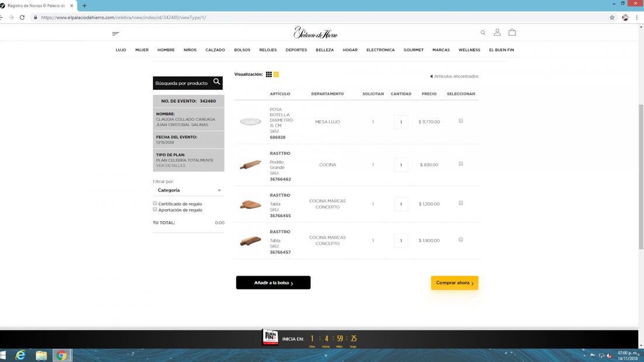Select the Posa Botella item checkbox
644x362 pixels.
[x=461, y=121]
